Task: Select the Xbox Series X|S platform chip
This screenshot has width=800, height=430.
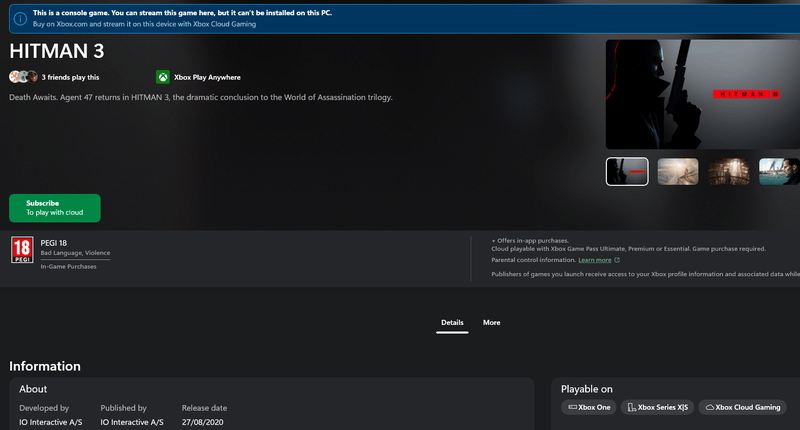Action: pos(657,407)
